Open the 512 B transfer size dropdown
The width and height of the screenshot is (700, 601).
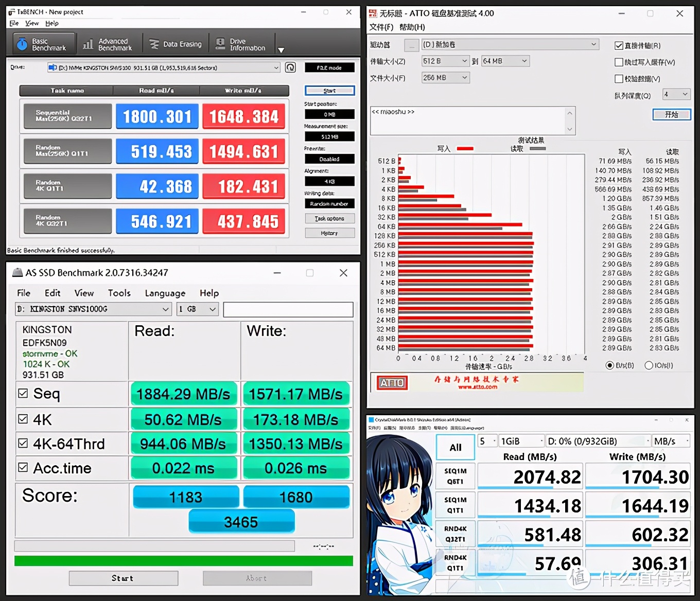445,61
